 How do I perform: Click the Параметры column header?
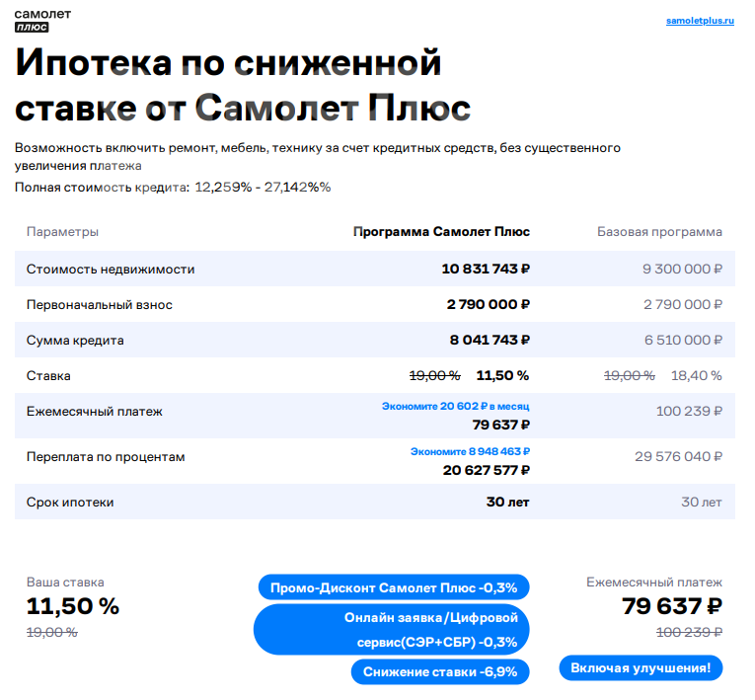pyautogui.click(x=62, y=232)
